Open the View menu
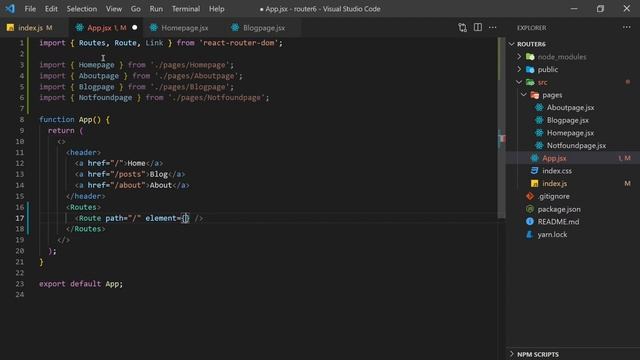This screenshot has height=360, width=640. coord(113,9)
